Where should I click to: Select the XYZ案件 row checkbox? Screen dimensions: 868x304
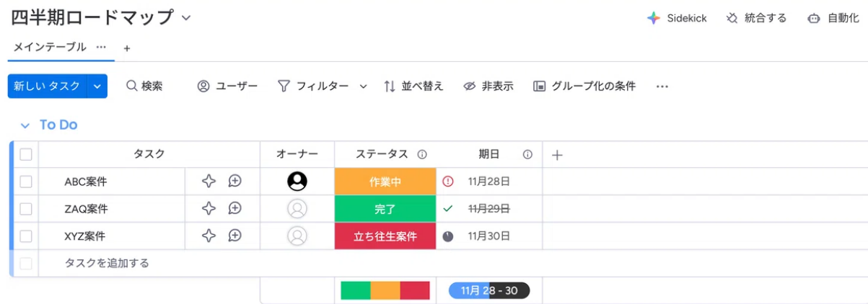[x=26, y=236]
